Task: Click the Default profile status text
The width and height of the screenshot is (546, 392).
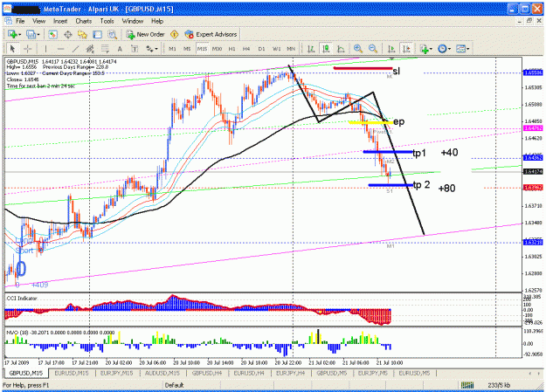Action: 174,385
